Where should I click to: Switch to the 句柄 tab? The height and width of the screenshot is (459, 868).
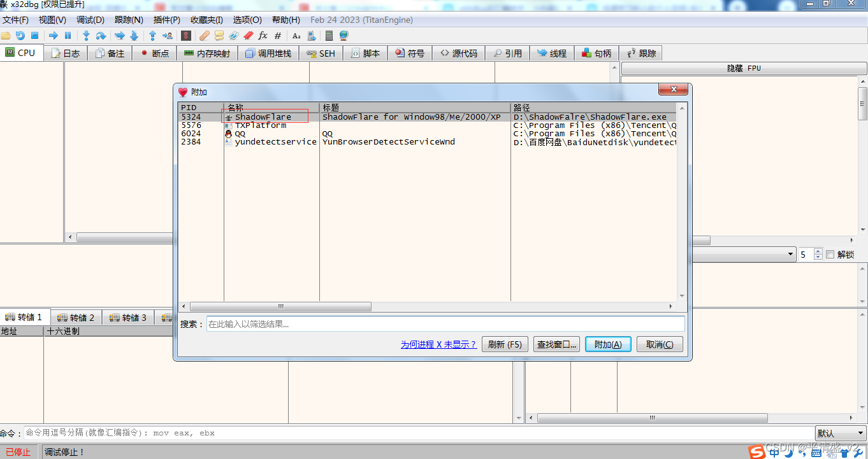pyautogui.click(x=597, y=53)
